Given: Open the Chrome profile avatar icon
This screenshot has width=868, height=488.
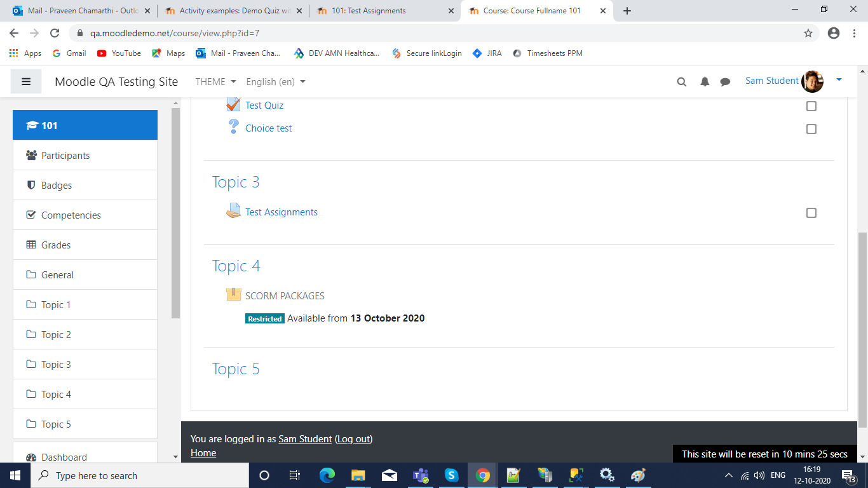Looking at the screenshot, I should tap(834, 33).
